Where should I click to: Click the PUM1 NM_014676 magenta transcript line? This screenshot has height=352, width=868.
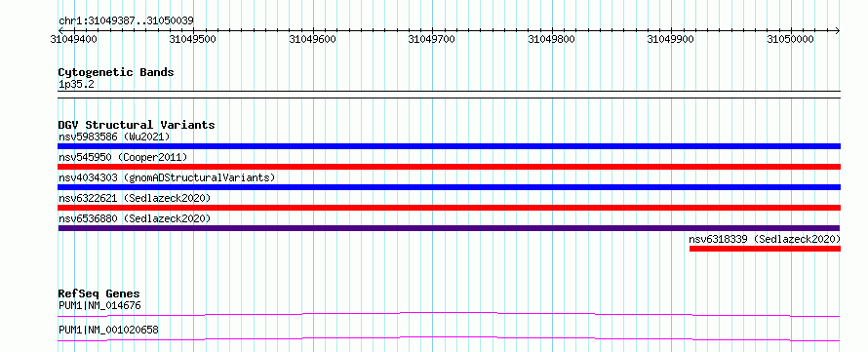[x=449, y=314]
